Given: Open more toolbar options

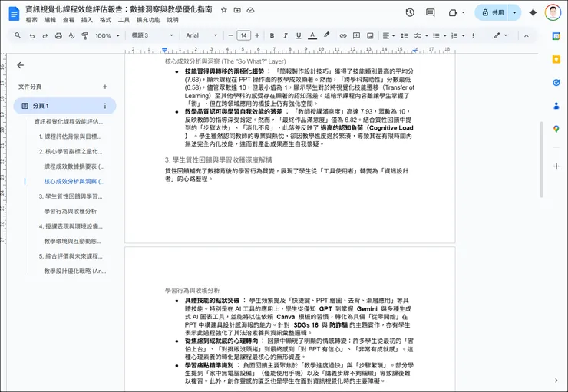Looking at the screenshot, I should pyautogui.click(x=473, y=35).
